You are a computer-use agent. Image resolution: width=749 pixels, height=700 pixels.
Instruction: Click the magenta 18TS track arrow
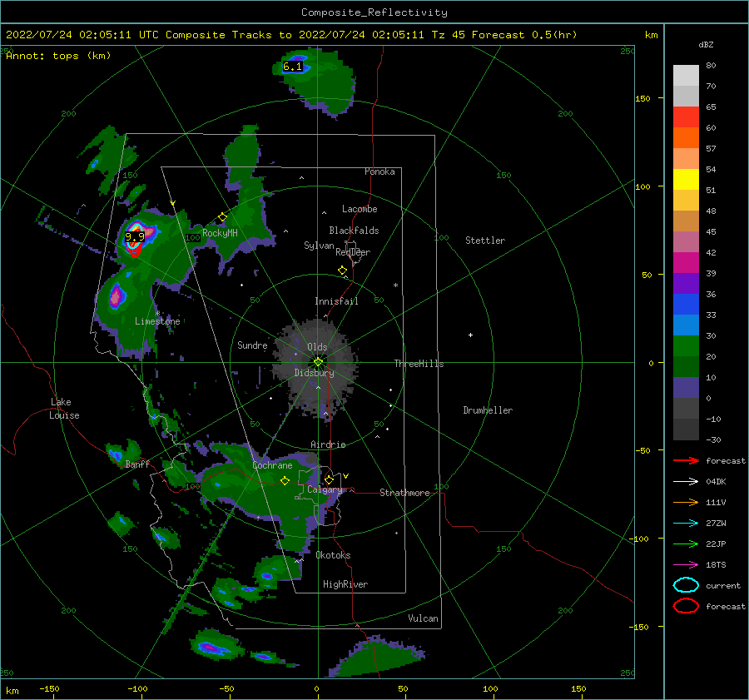pyautogui.click(x=686, y=564)
